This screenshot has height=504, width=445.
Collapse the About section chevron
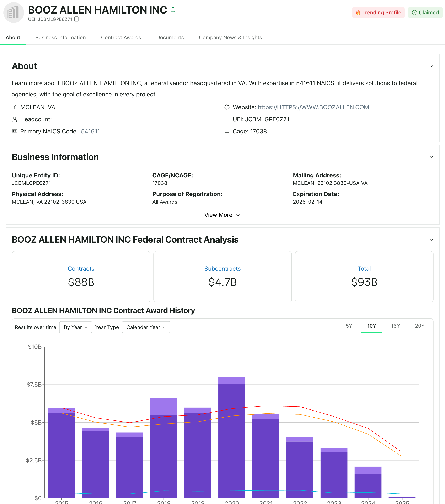tap(431, 66)
